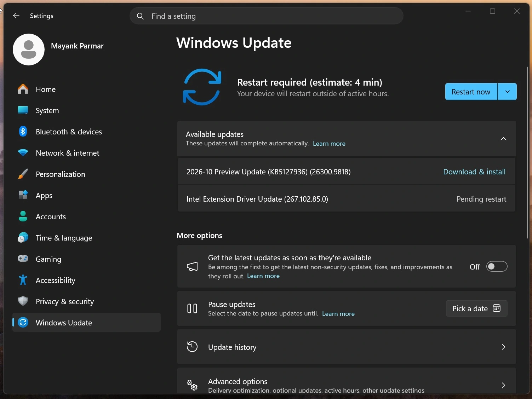Image resolution: width=532 pixels, height=399 pixels.
Task: Click Learn more under Available updates
Action: (x=329, y=144)
